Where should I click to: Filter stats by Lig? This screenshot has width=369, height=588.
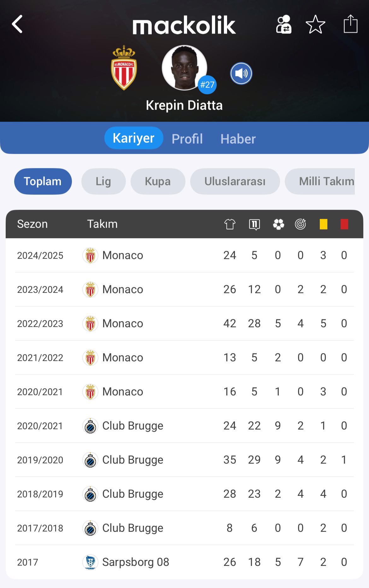click(103, 181)
